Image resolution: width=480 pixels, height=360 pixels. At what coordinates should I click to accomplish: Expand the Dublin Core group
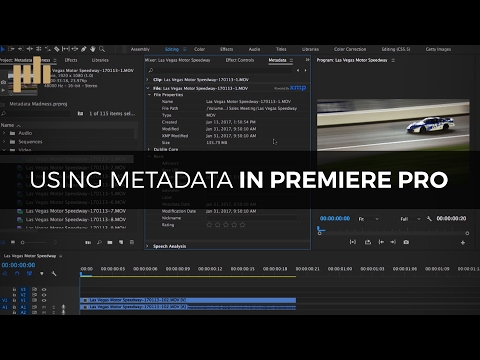tap(149, 149)
